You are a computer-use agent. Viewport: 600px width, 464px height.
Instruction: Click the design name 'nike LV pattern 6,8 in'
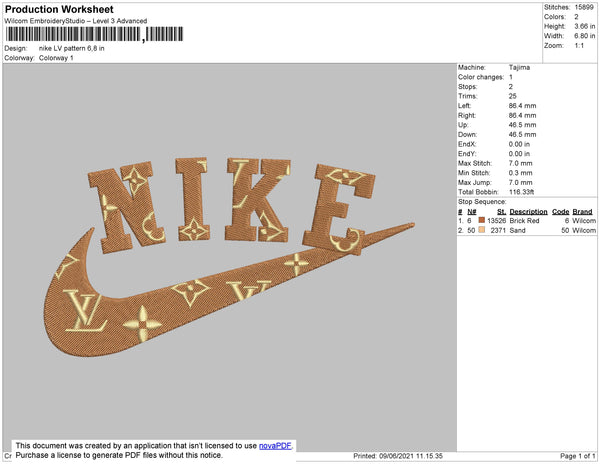pos(72,49)
